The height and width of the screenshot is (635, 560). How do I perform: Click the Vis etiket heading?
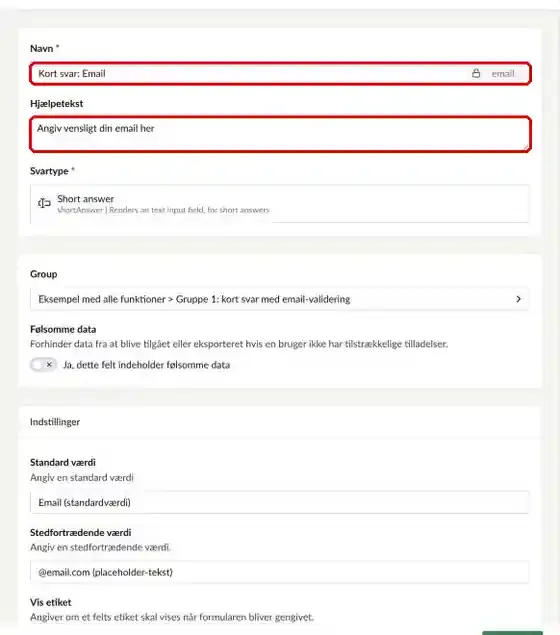[51, 602]
